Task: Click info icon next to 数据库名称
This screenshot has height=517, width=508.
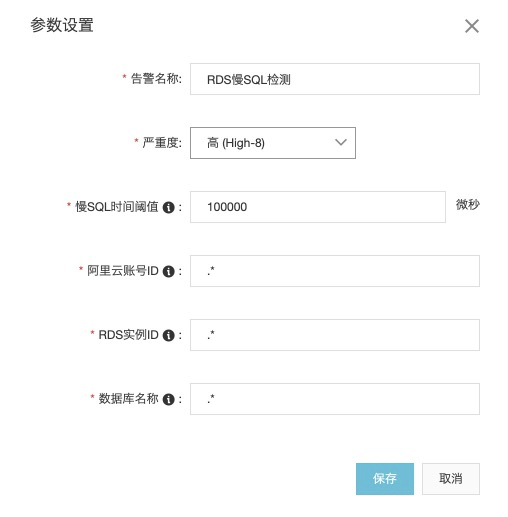Action: tap(168, 399)
